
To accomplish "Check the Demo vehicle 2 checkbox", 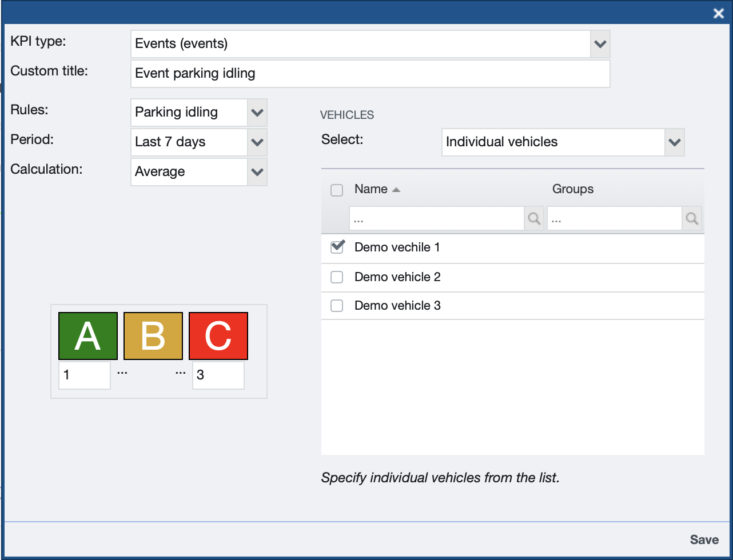I will pyautogui.click(x=337, y=277).
